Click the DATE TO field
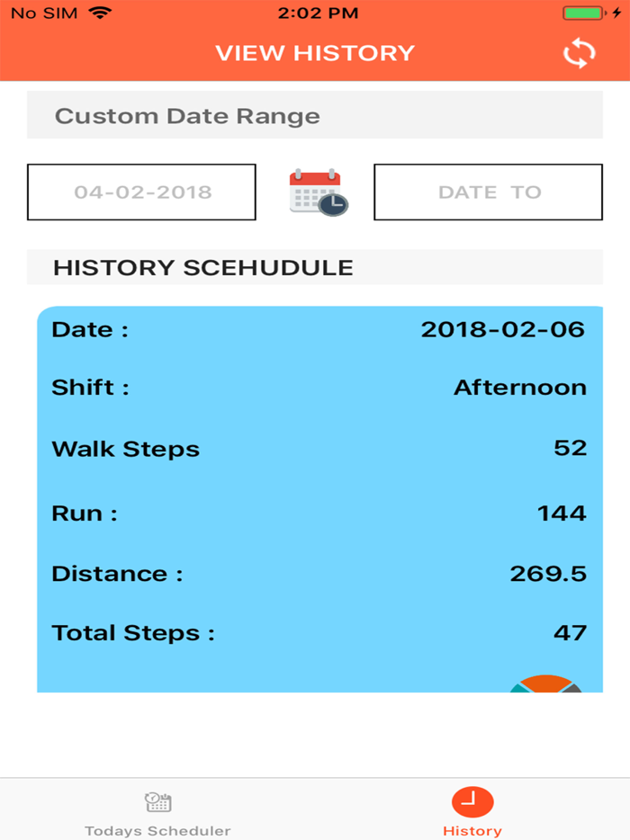 (487, 192)
